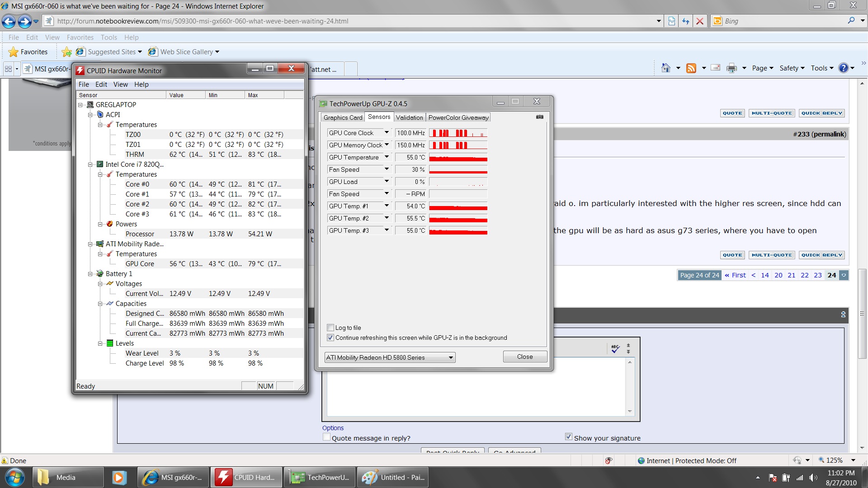Open the IE Tools menu in menu bar
Image resolution: width=868 pixels, height=488 pixels.
tap(108, 38)
